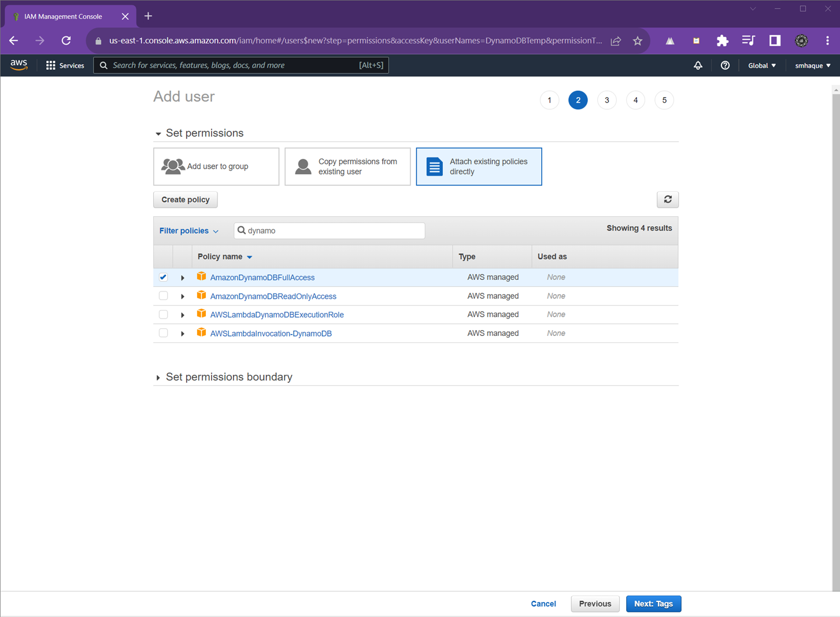
Task: Select AWSLambdaDynamoDBExecutionRole checkbox
Action: click(164, 315)
